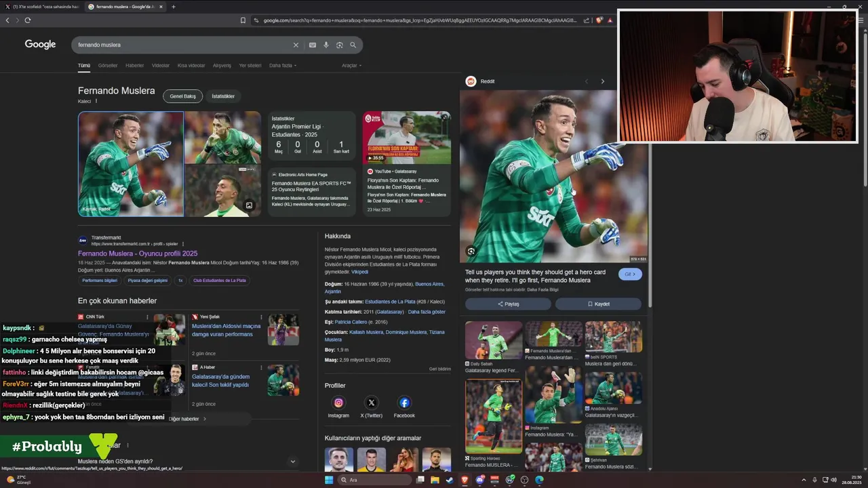Open the Instagram profile icon
The height and width of the screenshot is (488, 868).
(338, 403)
